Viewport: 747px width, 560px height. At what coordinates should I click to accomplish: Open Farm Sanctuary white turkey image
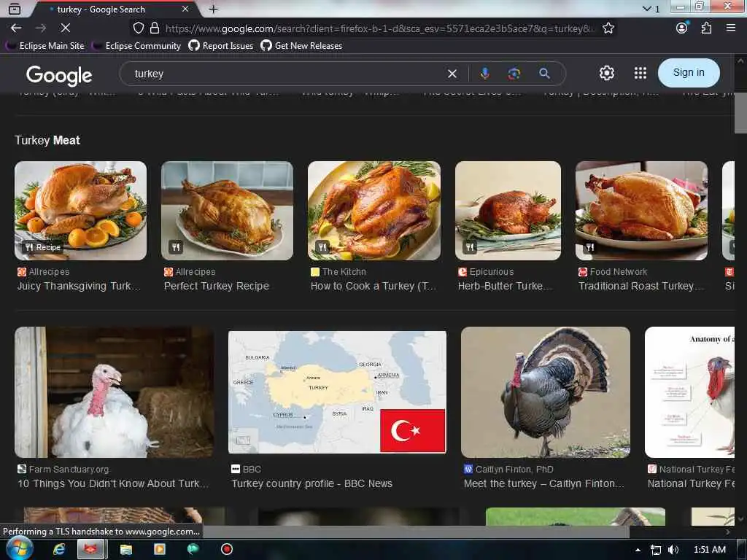pos(114,392)
